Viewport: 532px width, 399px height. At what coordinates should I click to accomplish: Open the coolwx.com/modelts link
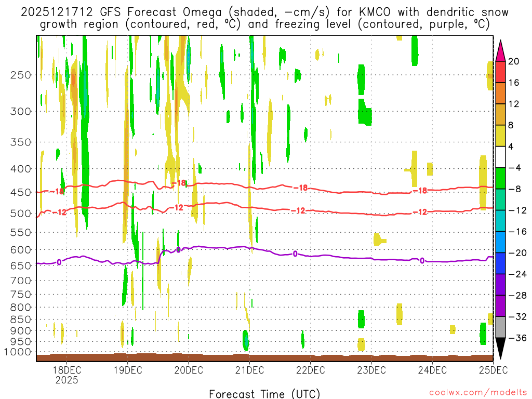click(x=478, y=393)
